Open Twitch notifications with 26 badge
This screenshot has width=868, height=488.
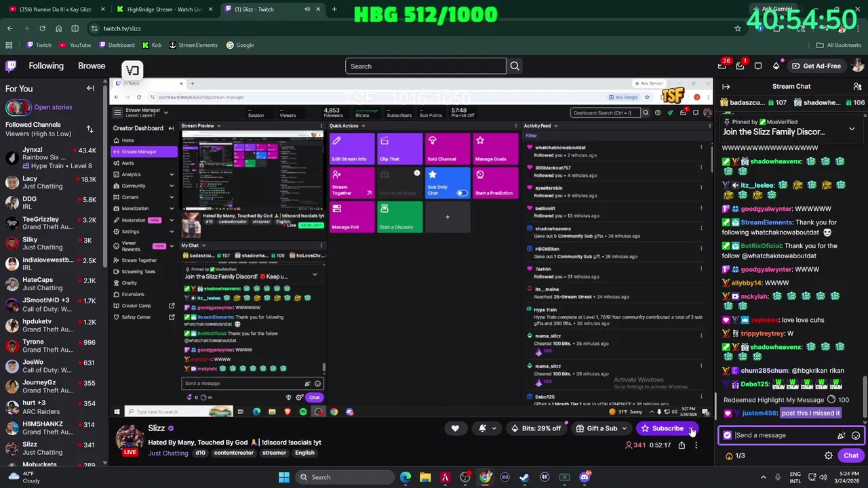point(723,66)
